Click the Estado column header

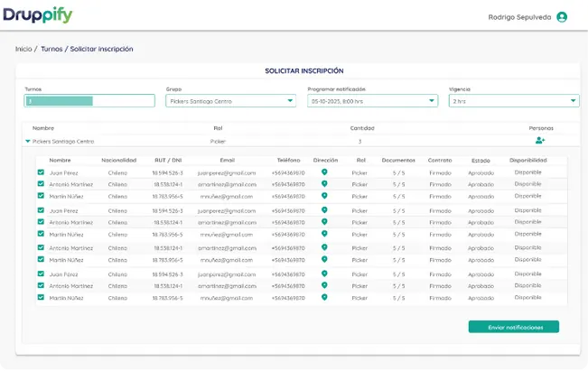[481, 161]
